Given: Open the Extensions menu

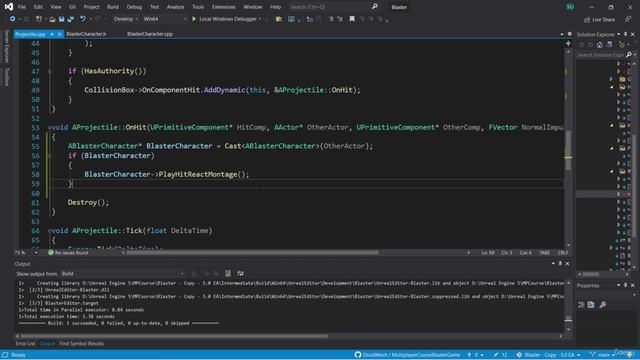Looking at the screenshot, I should coord(223,7).
